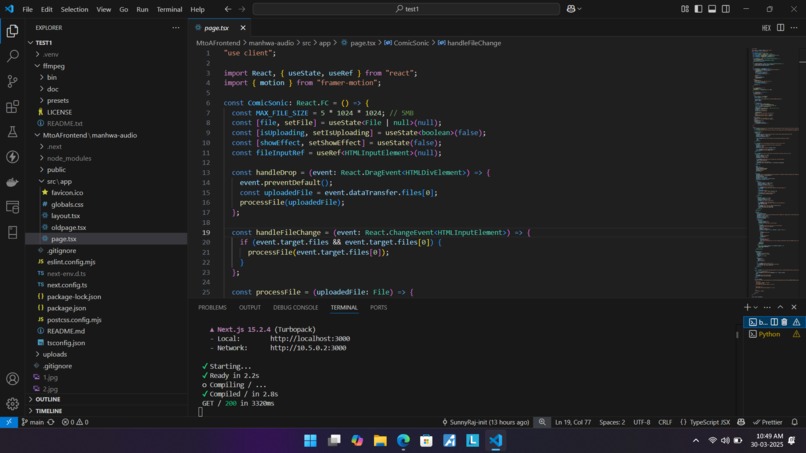Screen dimensions: 806x453
Task: Open the Microsoft Edge taskbar icon
Action: pyautogui.click(x=404, y=441)
